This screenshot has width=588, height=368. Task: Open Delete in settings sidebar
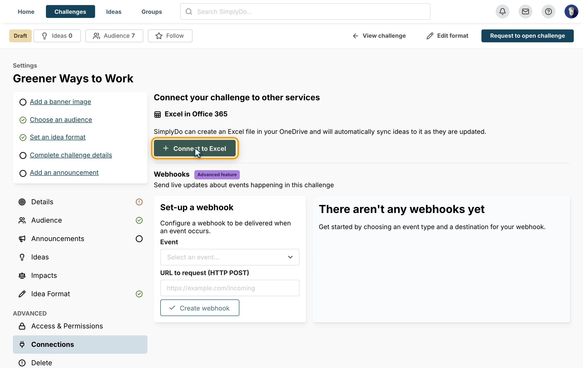[80, 363]
